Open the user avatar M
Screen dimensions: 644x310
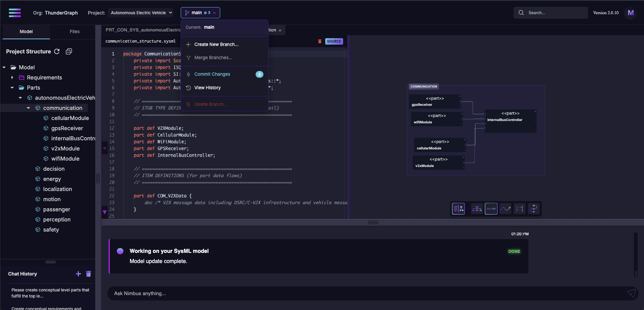(630, 13)
